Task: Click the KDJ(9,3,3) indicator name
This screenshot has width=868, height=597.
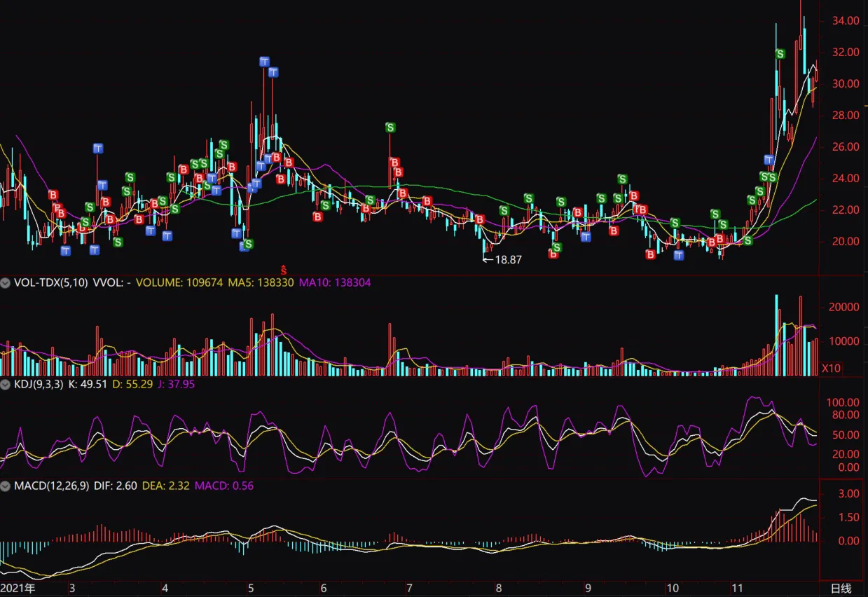Action: 39,384
